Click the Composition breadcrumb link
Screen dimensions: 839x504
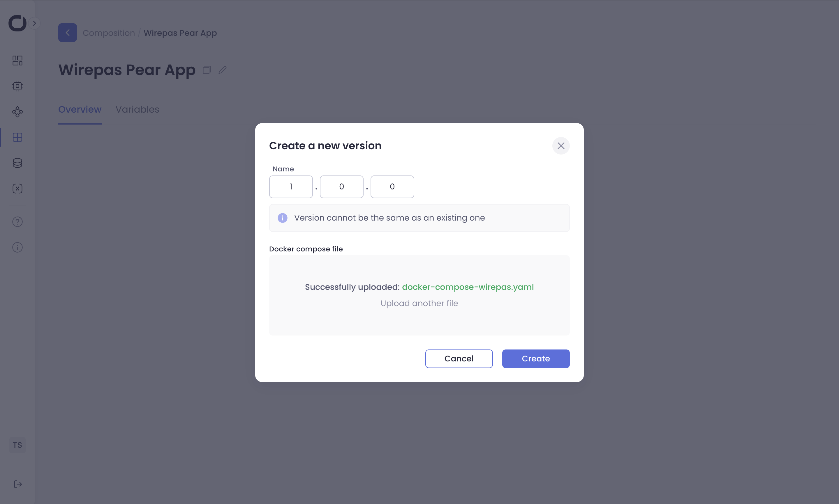coord(109,33)
